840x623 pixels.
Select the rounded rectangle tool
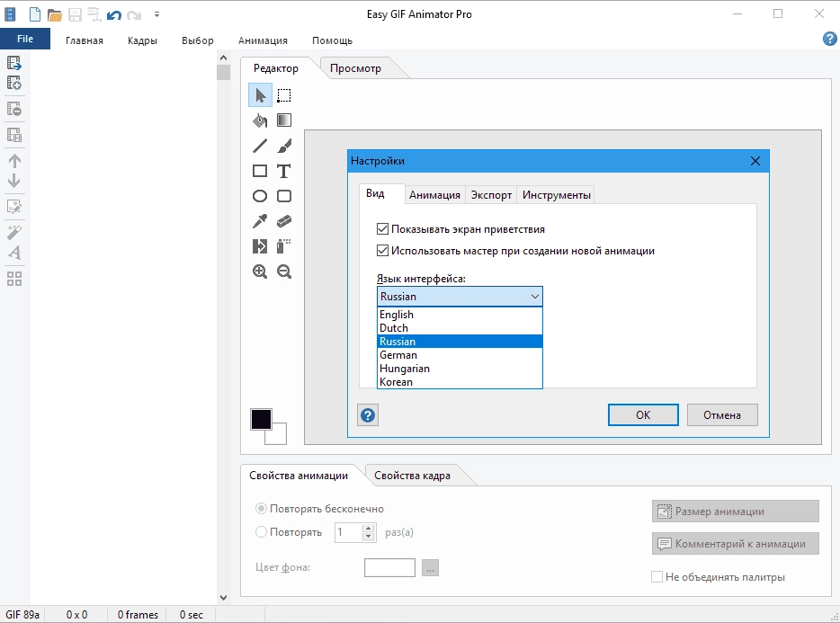pyautogui.click(x=284, y=196)
